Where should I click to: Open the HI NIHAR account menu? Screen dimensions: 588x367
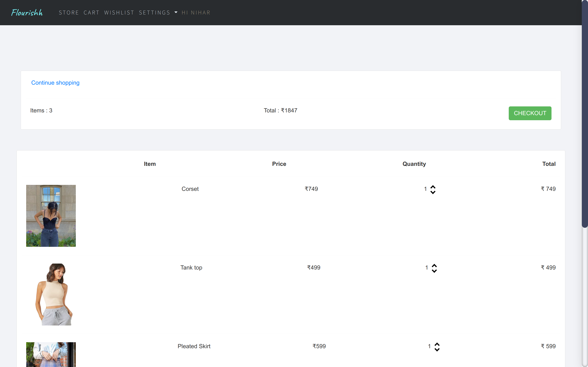pyautogui.click(x=196, y=12)
